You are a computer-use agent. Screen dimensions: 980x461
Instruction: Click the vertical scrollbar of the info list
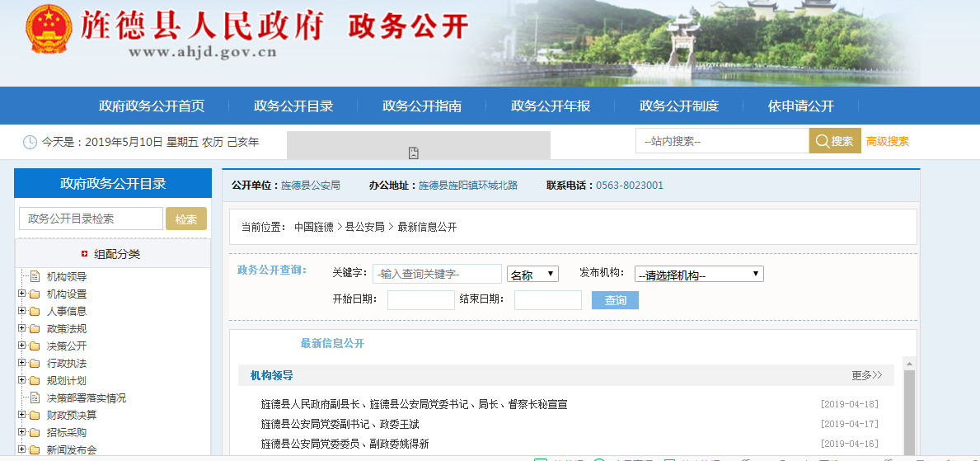click(x=909, y=408)
